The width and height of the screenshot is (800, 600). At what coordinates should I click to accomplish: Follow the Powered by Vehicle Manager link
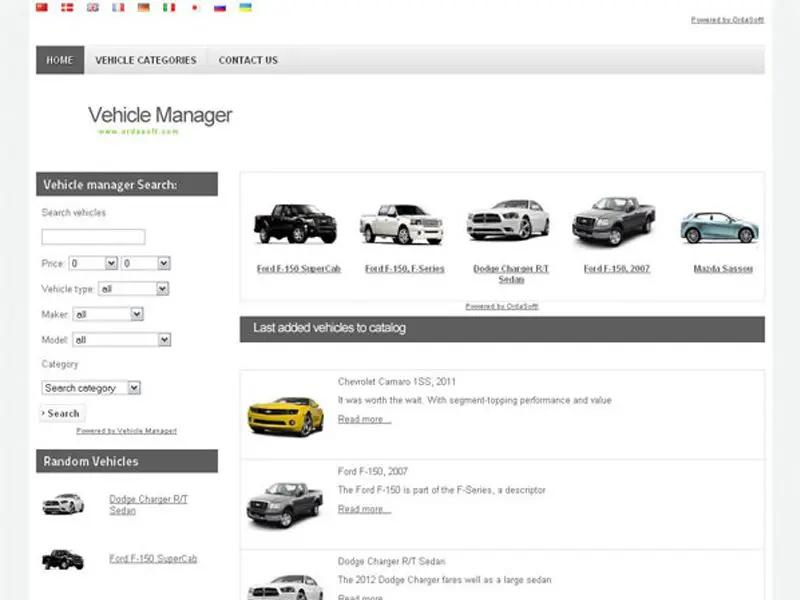[127, 431]
